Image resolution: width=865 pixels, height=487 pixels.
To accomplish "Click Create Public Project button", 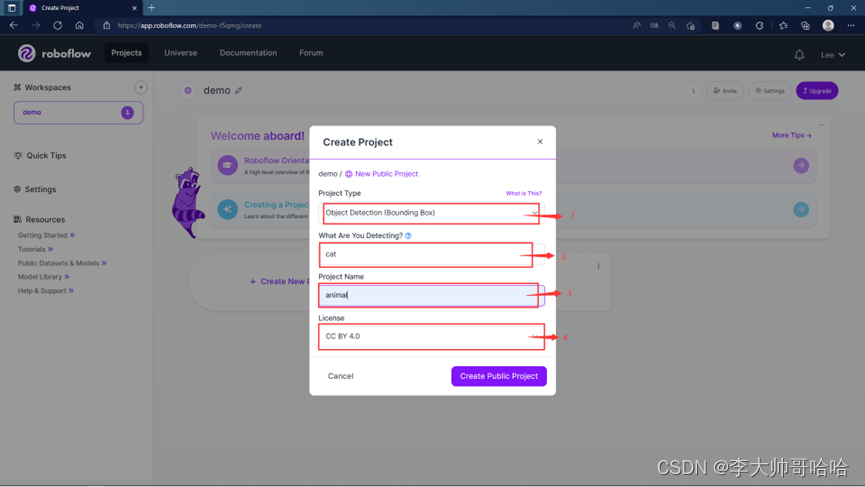I will click(499, 376).
